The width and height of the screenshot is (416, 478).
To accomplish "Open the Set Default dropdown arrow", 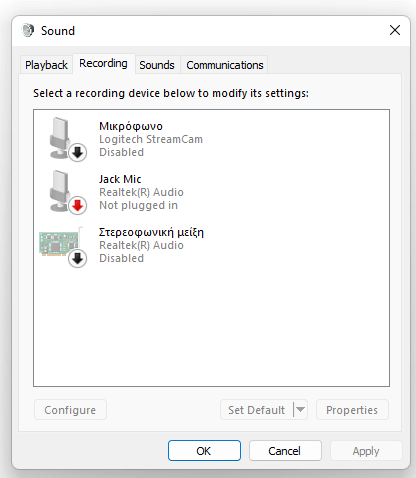I will point(300,409).
